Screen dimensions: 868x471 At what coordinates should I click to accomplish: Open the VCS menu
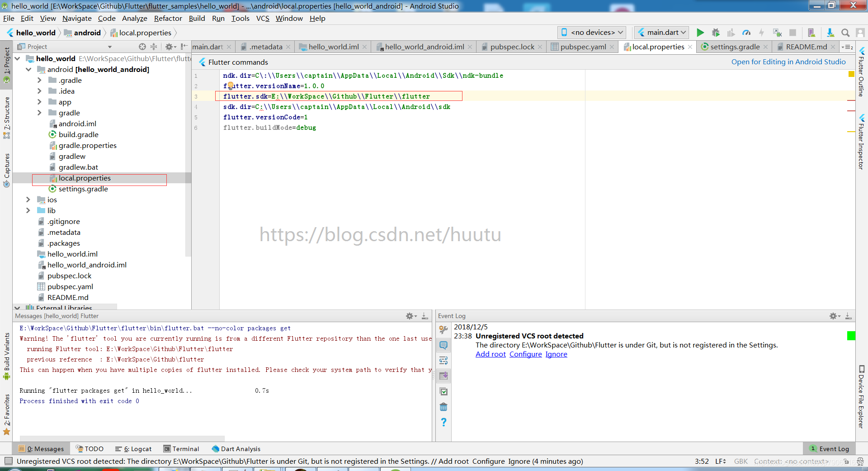coord(263,18)
